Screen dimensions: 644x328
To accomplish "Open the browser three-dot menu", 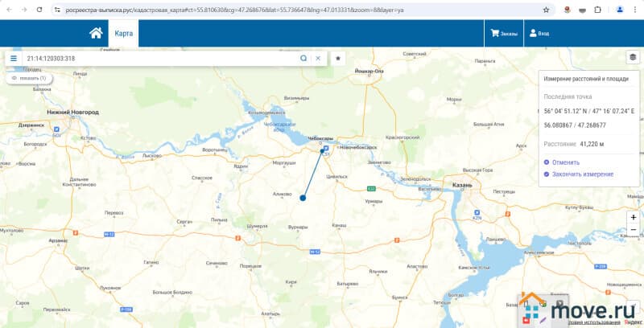I will 635,10.
